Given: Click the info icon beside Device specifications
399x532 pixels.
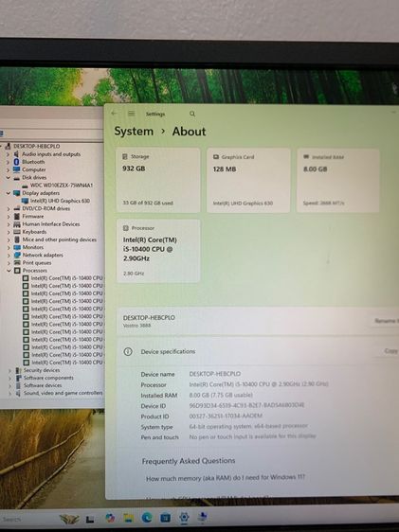Looking at the screenshot, I should pos(128,351).
